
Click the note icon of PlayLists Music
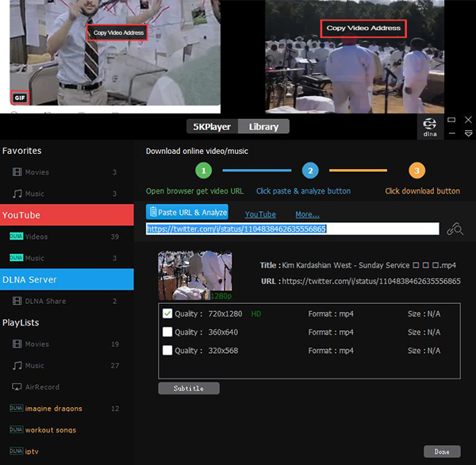coord(17,365)
